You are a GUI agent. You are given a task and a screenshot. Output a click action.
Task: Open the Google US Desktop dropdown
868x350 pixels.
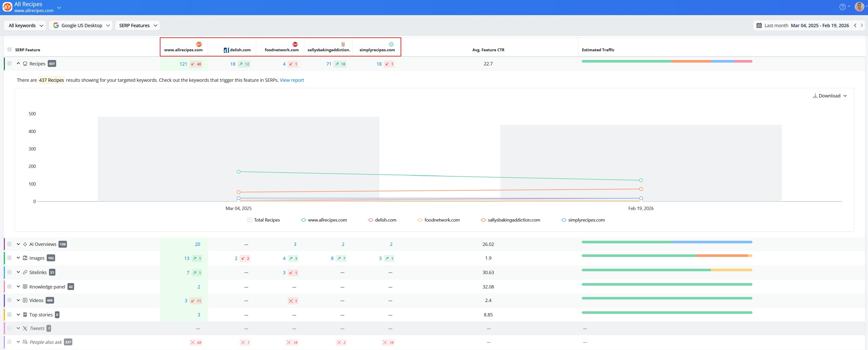tap(81, 26)
